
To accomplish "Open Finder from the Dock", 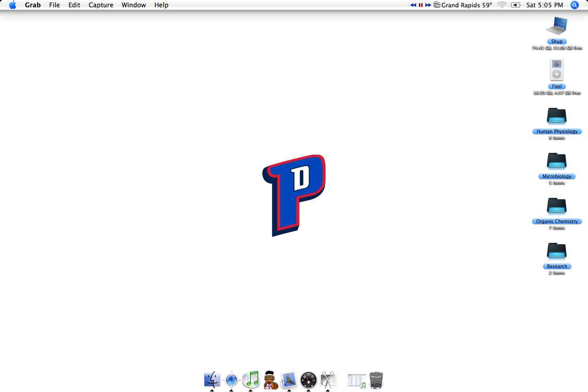I will pos(212,381).
